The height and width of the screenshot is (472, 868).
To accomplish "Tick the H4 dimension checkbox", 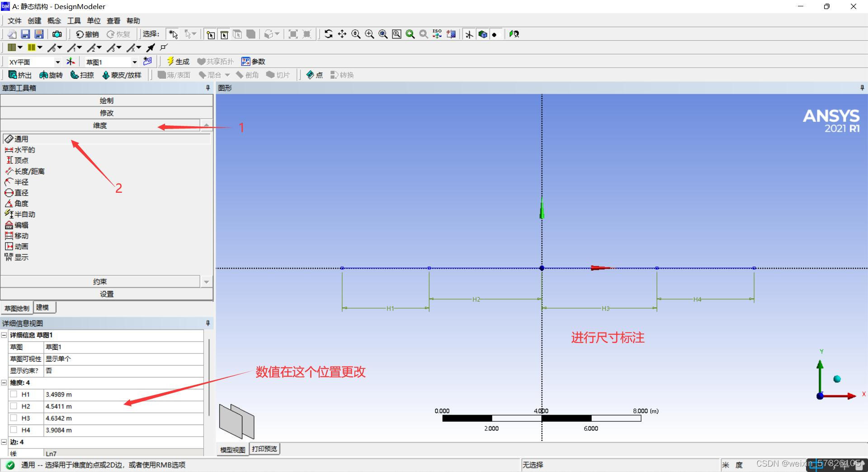I will tap(14, 429).
